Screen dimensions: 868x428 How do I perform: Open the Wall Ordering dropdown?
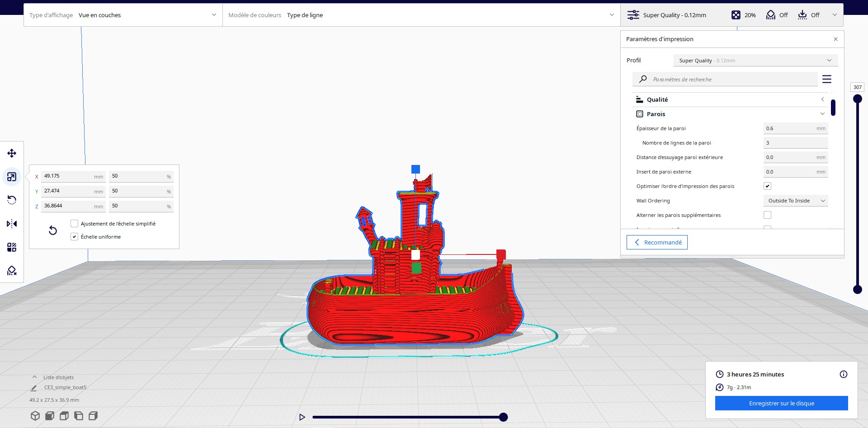(796, 201)
